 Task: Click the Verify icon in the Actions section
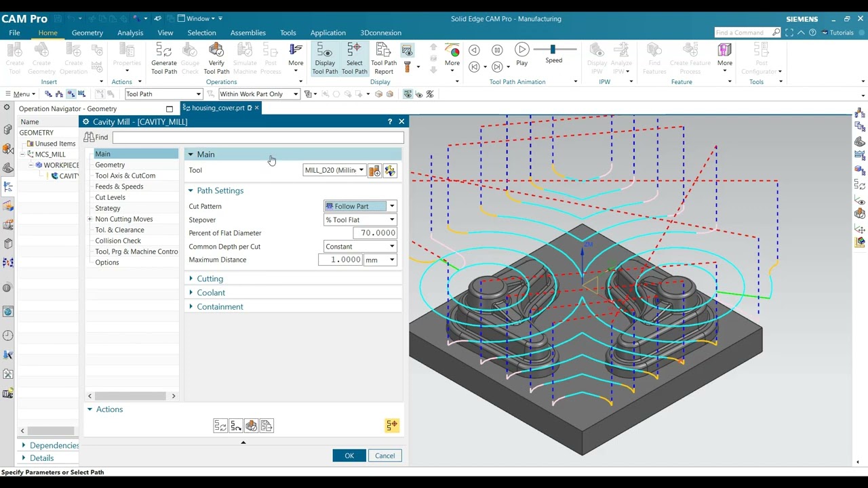251,426
